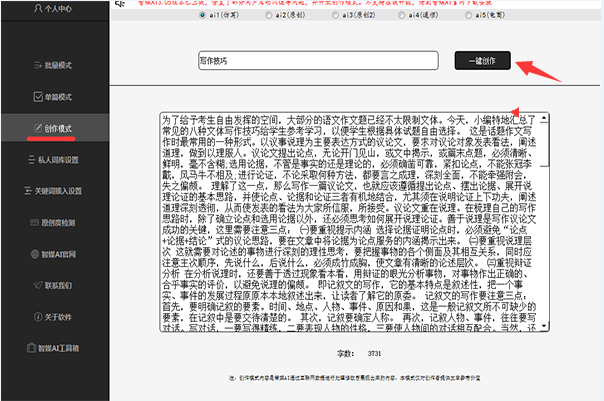This screenshot has height=401, width=604.
Task: Click the text area scroll down arrow
Action: pos(544,327)
